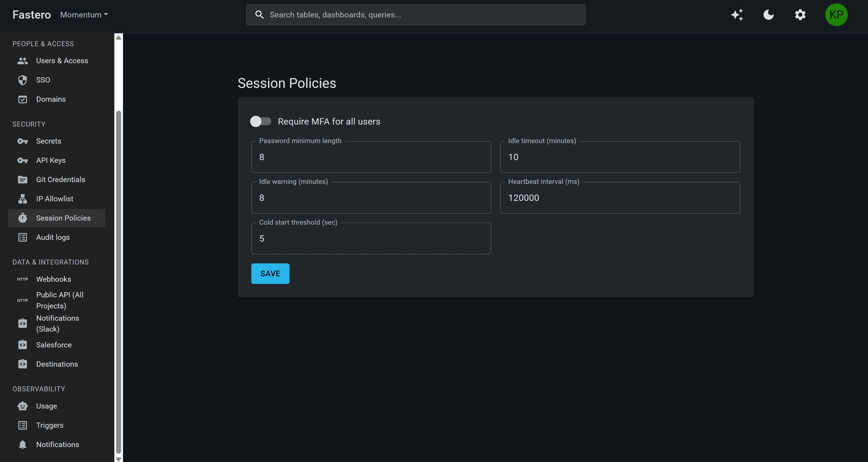Enable Require MFA for all users
The image size is (868, 462).
261,121
